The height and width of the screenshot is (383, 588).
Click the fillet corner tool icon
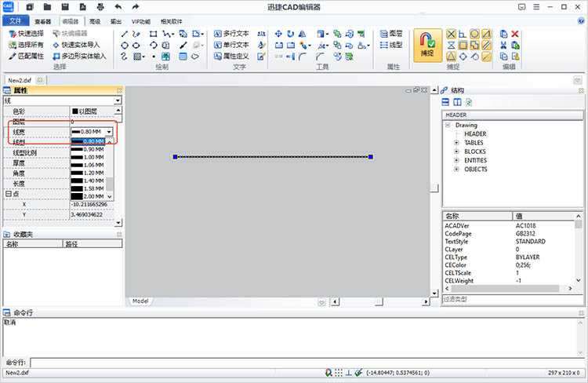303,57
